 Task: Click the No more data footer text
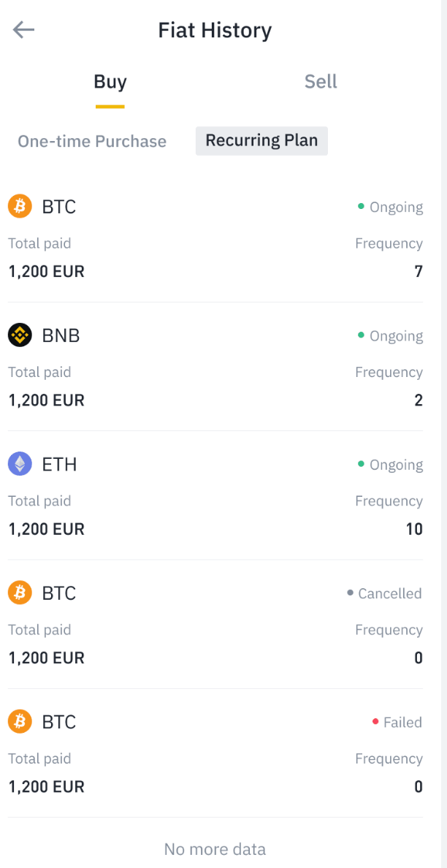215,849
